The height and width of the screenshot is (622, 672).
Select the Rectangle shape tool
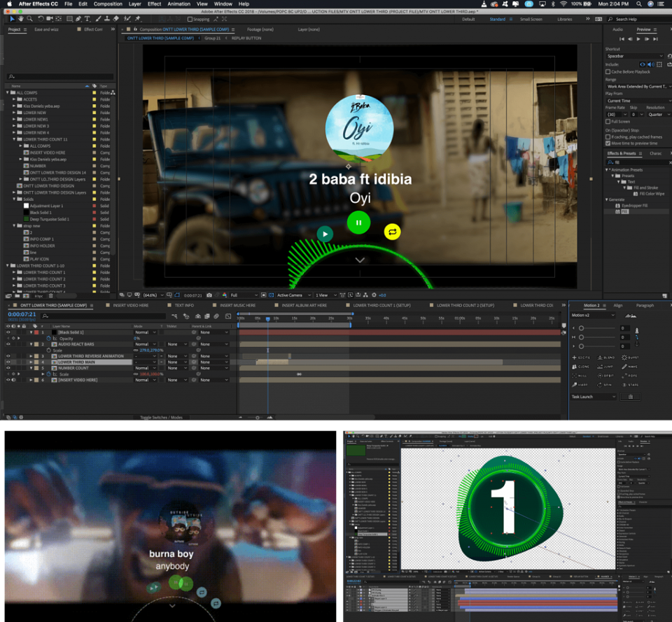(x=69, y=19)
